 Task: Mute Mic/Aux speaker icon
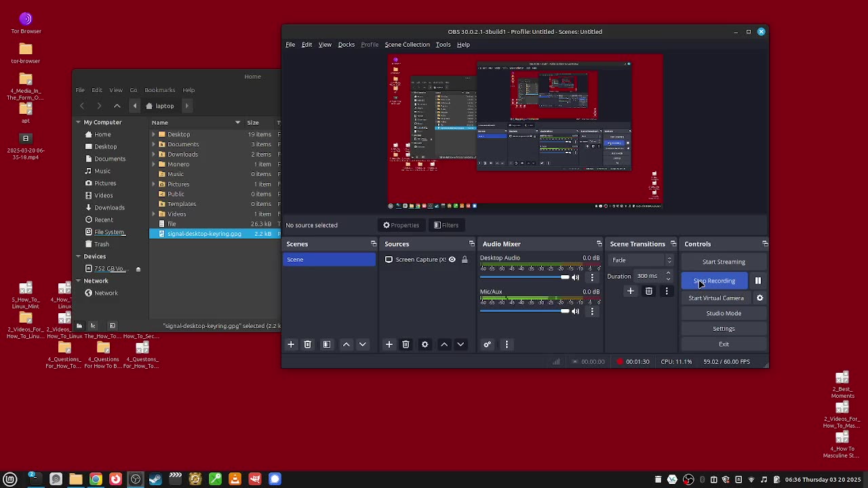tap(575, 311)
